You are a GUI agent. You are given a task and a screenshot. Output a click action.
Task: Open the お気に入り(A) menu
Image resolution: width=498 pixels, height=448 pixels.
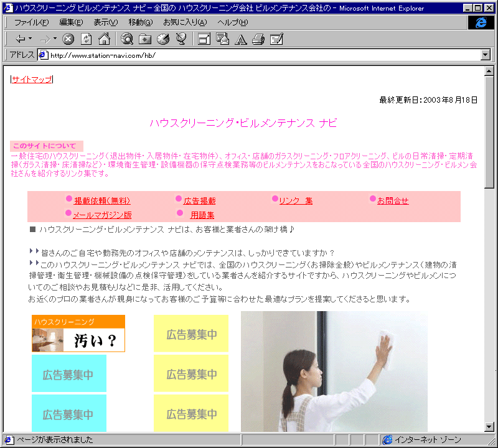[185, 22]
